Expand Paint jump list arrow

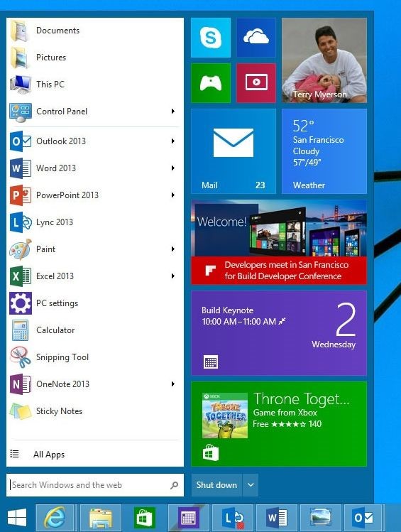coord(173,249)
